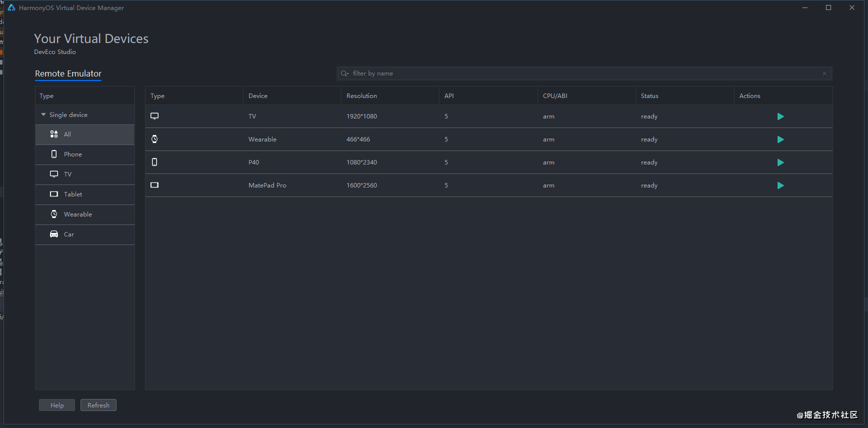
Task: Close the Virtual Device Manager window
Action: click(x=852, y=7)
